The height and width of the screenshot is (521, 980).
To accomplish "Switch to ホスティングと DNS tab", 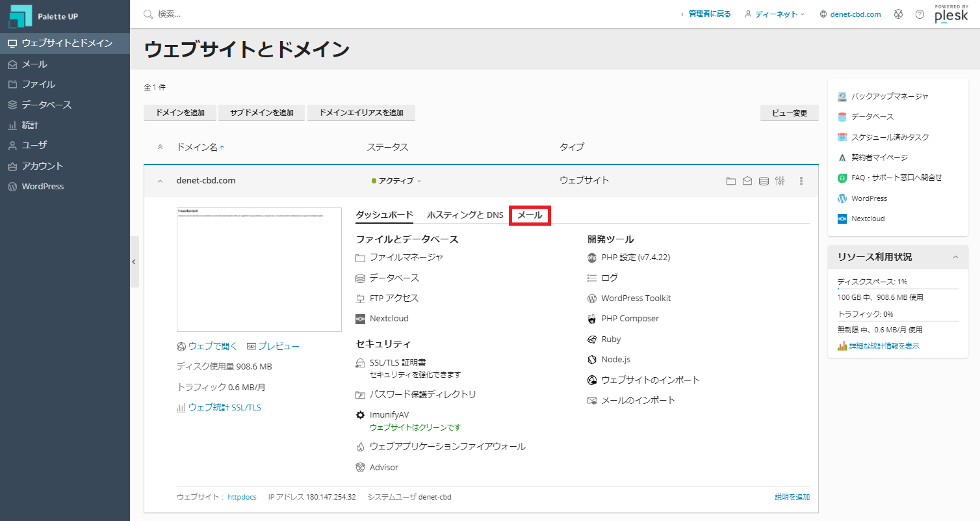I will coord(465,215).
